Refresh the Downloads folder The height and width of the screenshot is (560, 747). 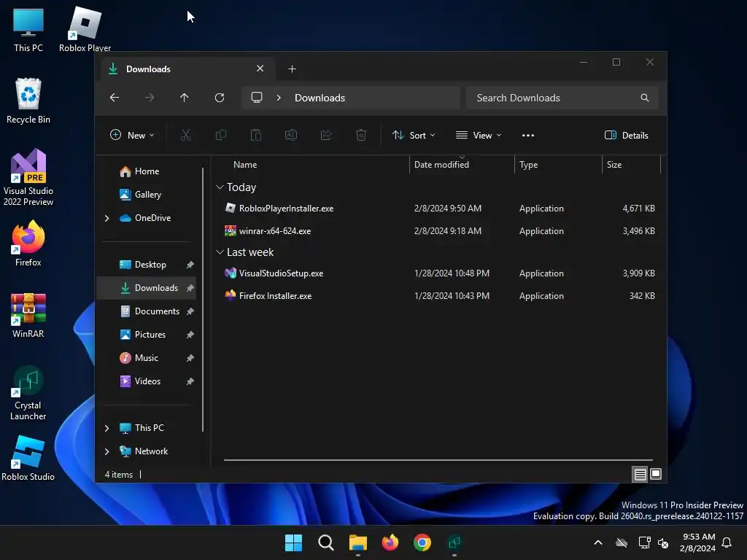[219, 98]
